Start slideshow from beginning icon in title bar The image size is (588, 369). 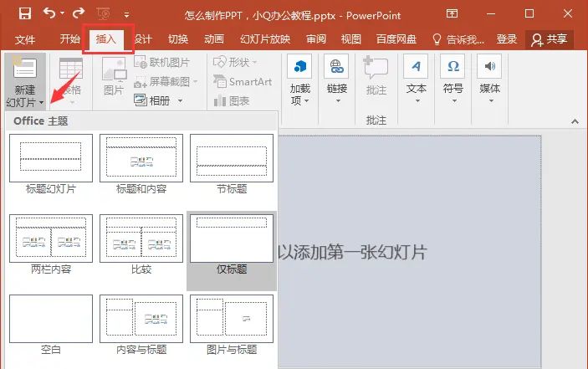(x=103, y=14)
